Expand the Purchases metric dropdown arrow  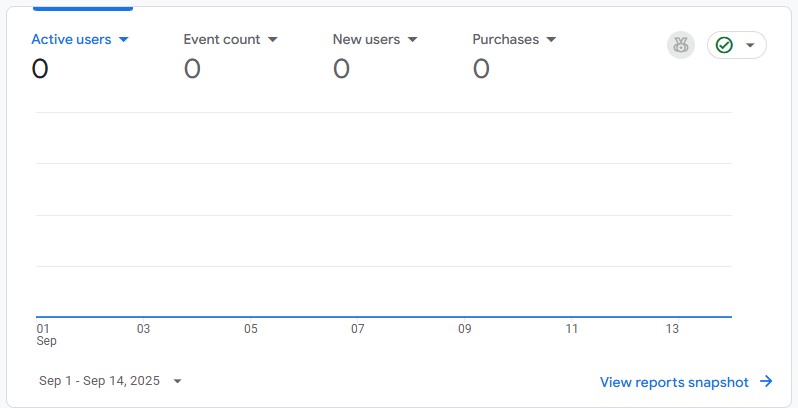(551, 40)
